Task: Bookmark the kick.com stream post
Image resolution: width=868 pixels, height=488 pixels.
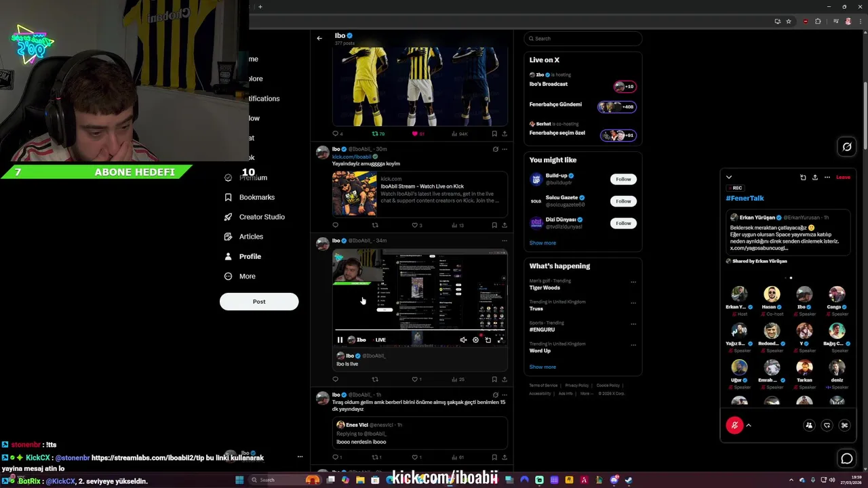Action: click(x=494, y=225)
